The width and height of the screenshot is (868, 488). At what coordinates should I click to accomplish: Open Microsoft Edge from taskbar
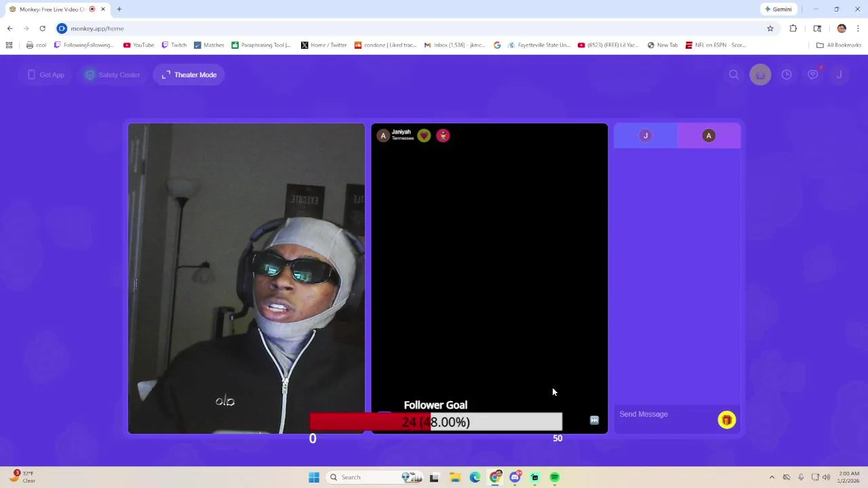coord(475,477)
